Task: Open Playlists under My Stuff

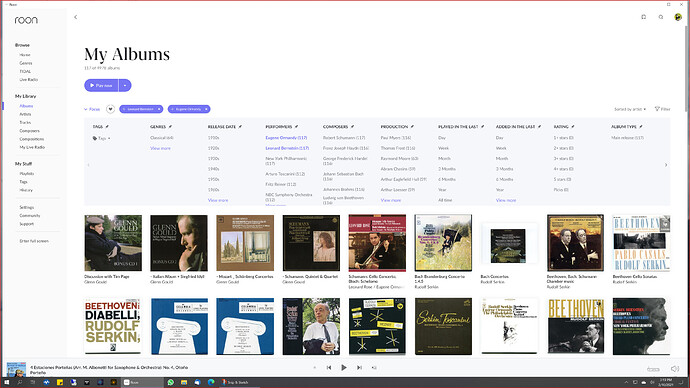Action: [x=27, y=174]
